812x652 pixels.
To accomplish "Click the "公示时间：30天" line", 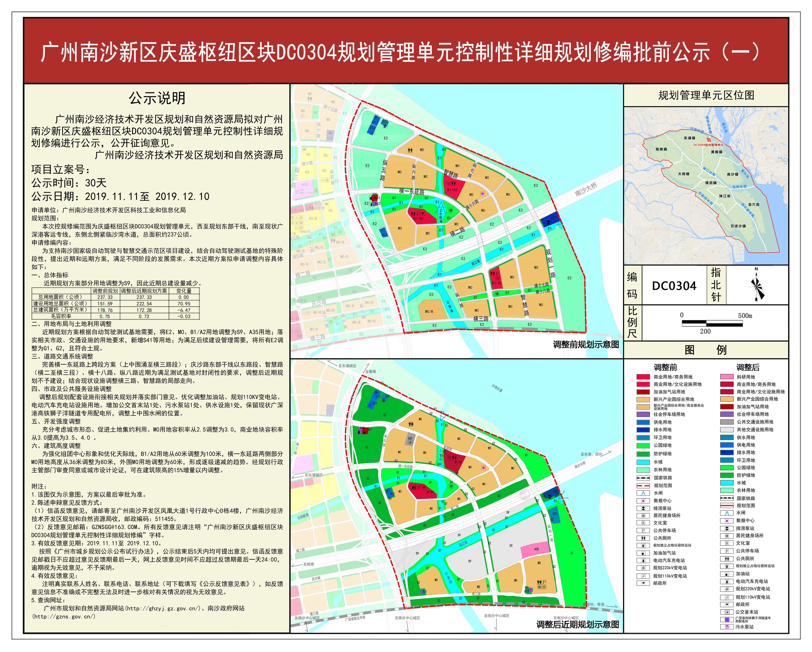I will click(x=69, y=183).
